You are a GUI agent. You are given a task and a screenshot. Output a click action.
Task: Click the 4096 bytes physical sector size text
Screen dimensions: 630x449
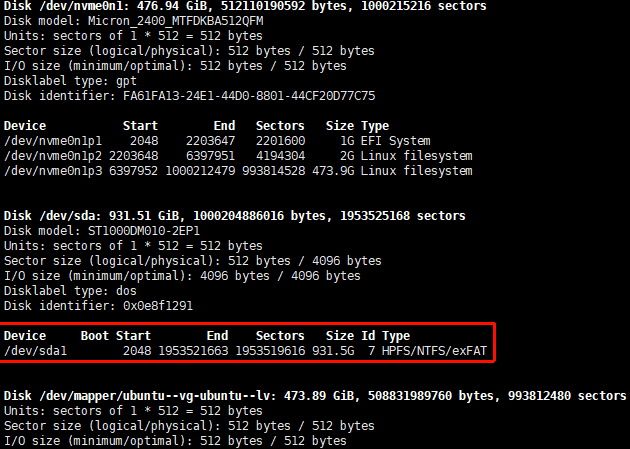coord(346,261)
